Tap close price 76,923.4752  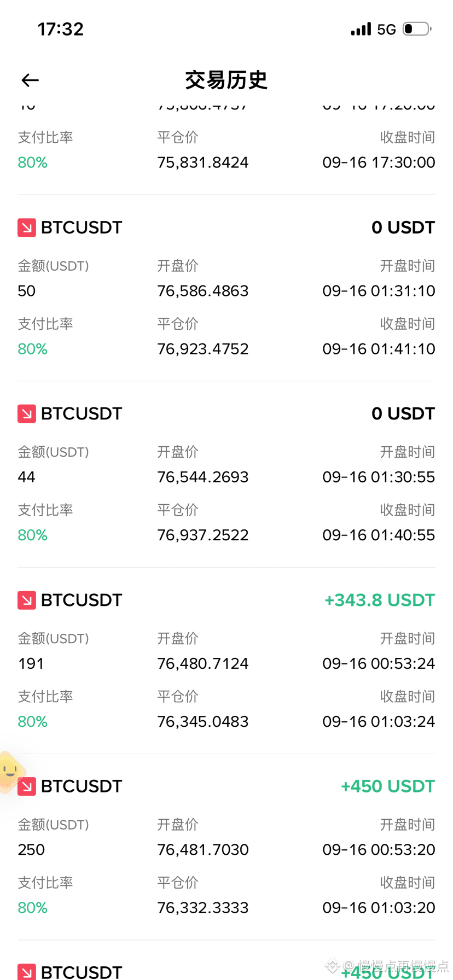click(x=203, y=349)
